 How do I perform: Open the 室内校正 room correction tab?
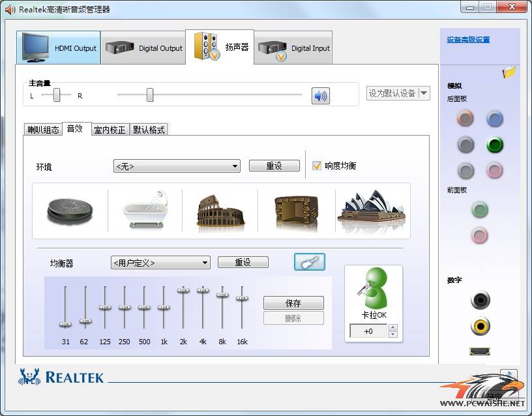pos(110,130)
